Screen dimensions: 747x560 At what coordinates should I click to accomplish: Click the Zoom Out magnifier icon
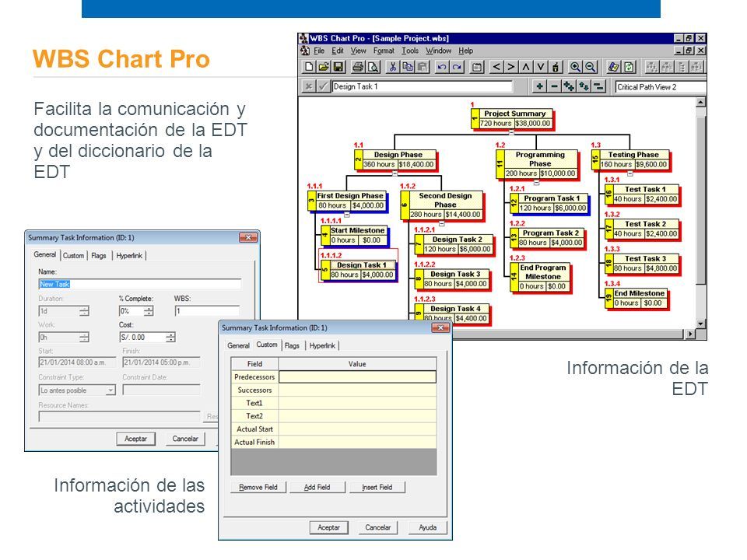[x=591, y=67]
